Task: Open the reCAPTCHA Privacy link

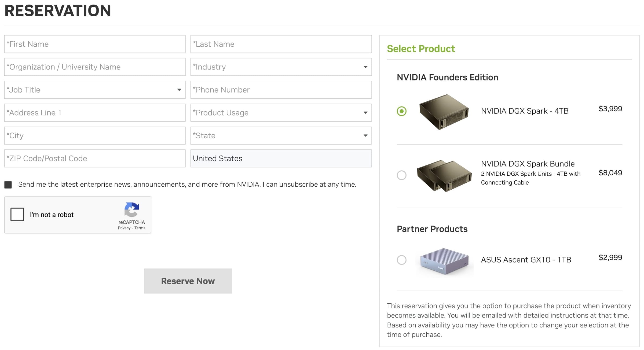Action: point(124,228)
